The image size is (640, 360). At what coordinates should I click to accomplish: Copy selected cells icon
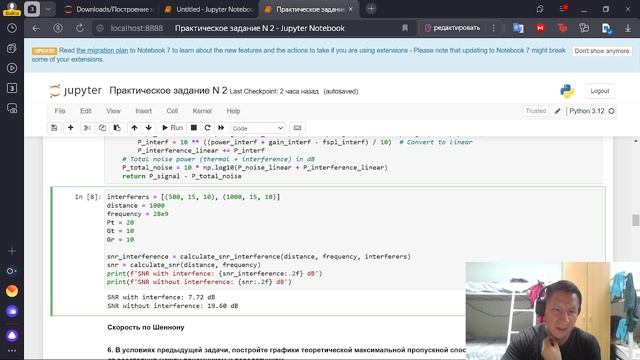coord(102,128)
